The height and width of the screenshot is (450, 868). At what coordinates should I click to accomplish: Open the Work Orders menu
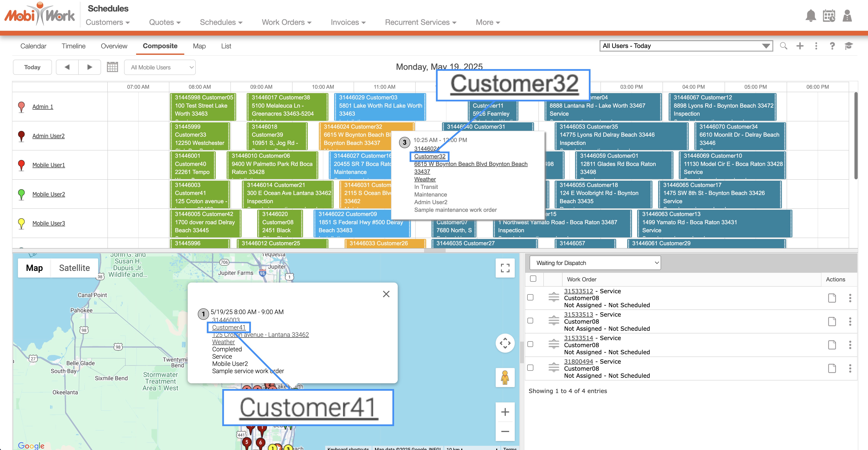click(x=286, y=22)
